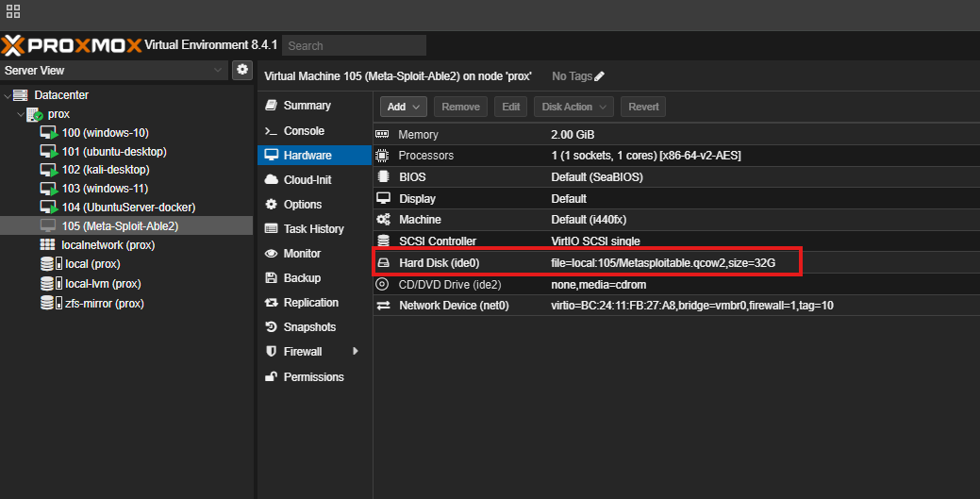
Task: Click the VM 100 windows-10 monitor icon
Action: click(49, 133)
